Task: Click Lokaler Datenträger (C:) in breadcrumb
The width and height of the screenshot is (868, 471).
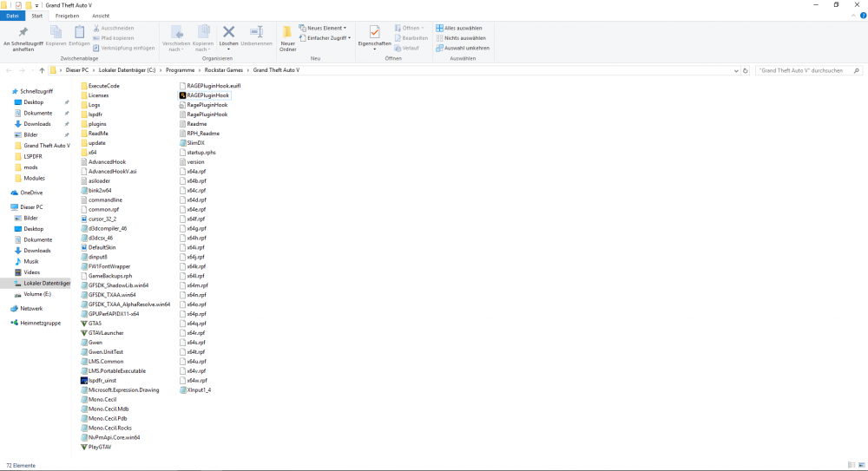Action: click(127, 70)
